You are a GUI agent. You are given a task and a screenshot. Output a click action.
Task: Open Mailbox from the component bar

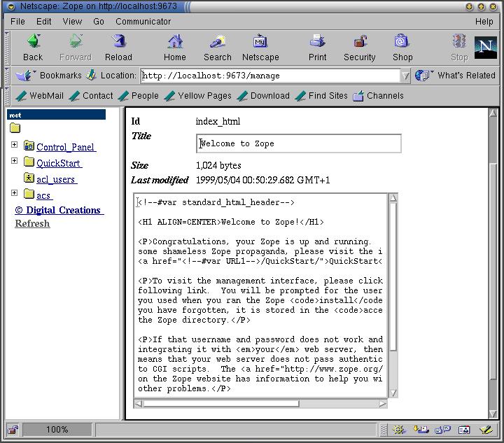tap(421, 430)
